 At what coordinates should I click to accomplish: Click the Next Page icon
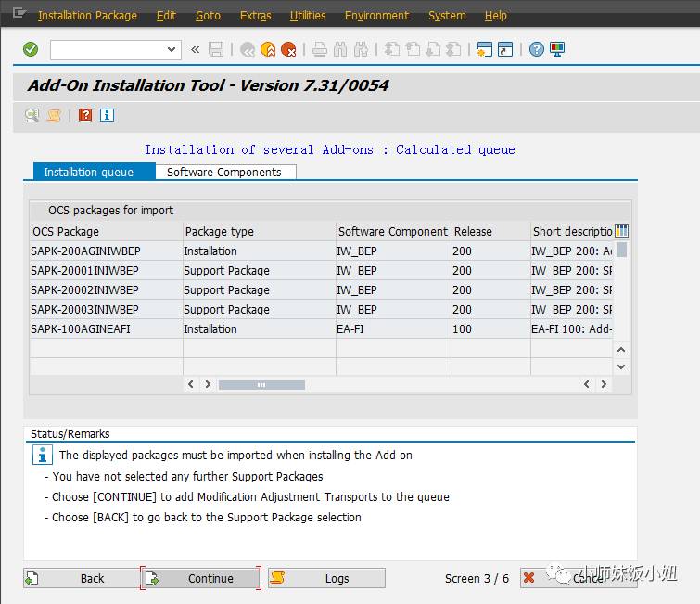pos(433,49)
